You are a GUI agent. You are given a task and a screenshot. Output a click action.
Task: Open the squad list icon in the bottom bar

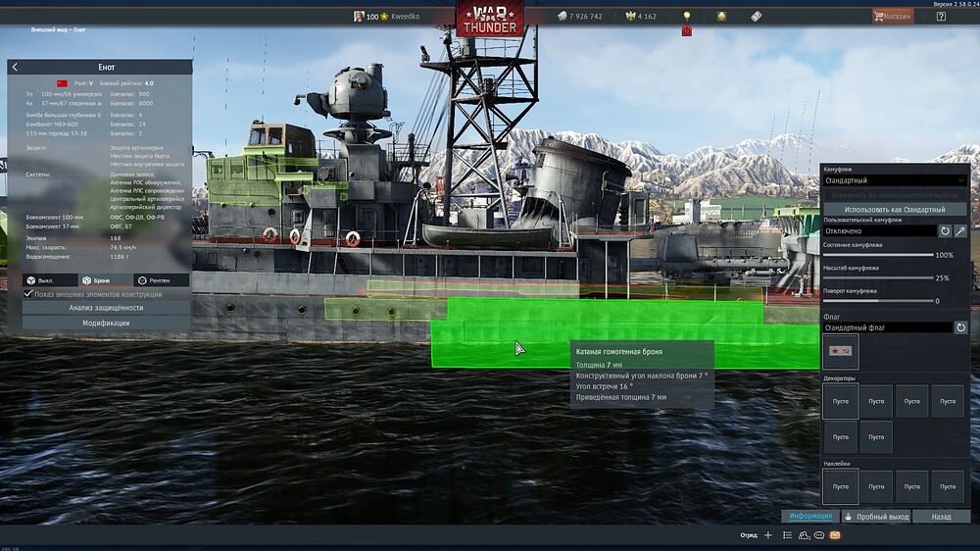[788, 535]
